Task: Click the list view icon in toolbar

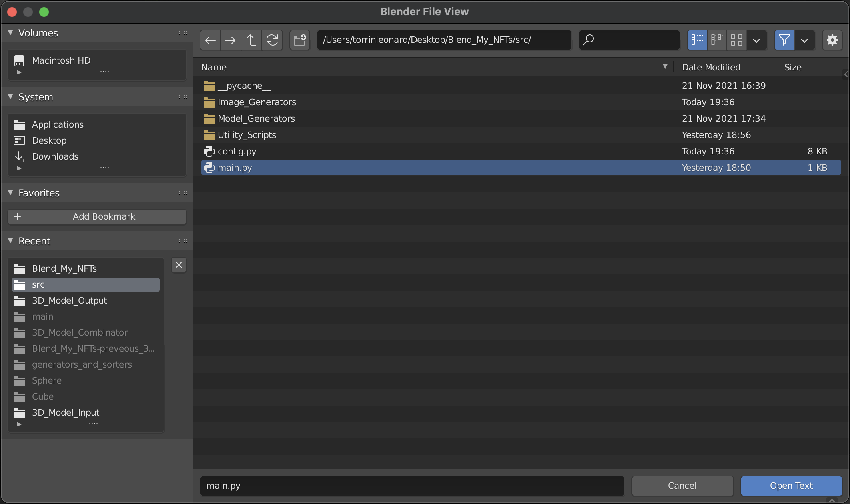Action: click(697, 40)
